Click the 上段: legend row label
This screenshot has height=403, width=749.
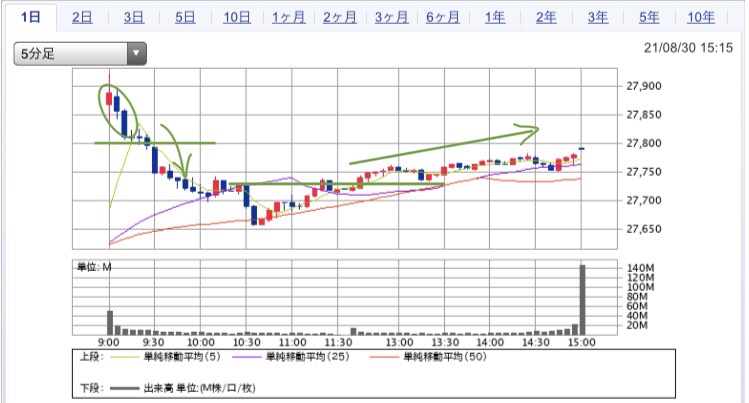(91, 357)
